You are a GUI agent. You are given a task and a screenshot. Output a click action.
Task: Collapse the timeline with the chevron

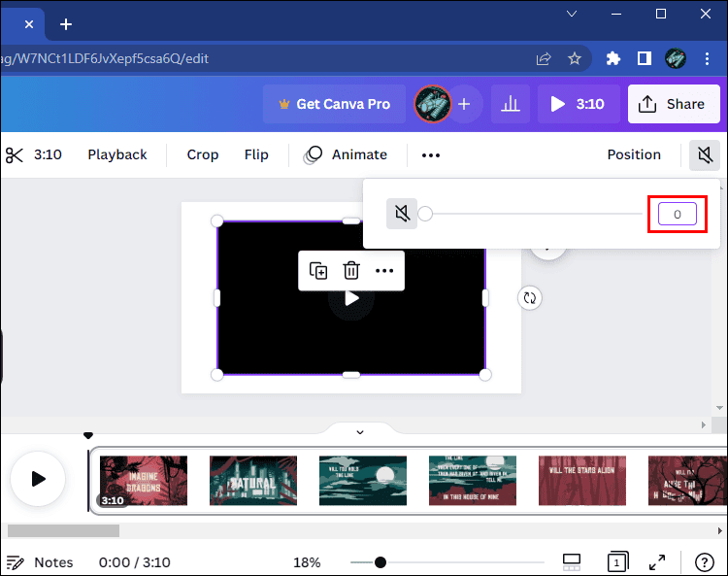pyautogui.click(x=360, y=432)
